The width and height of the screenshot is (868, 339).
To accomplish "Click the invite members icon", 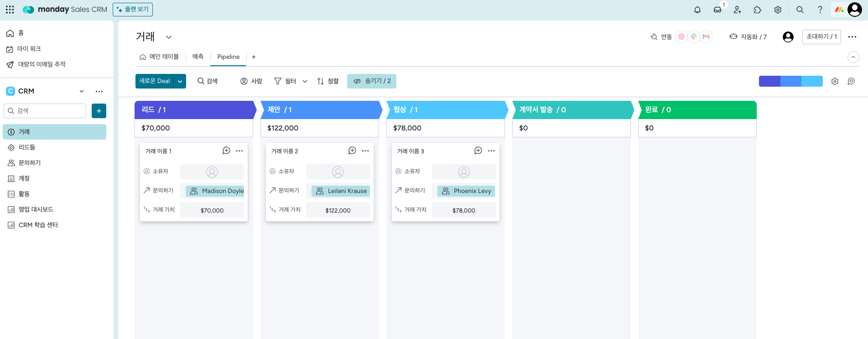I will point(738,10).
